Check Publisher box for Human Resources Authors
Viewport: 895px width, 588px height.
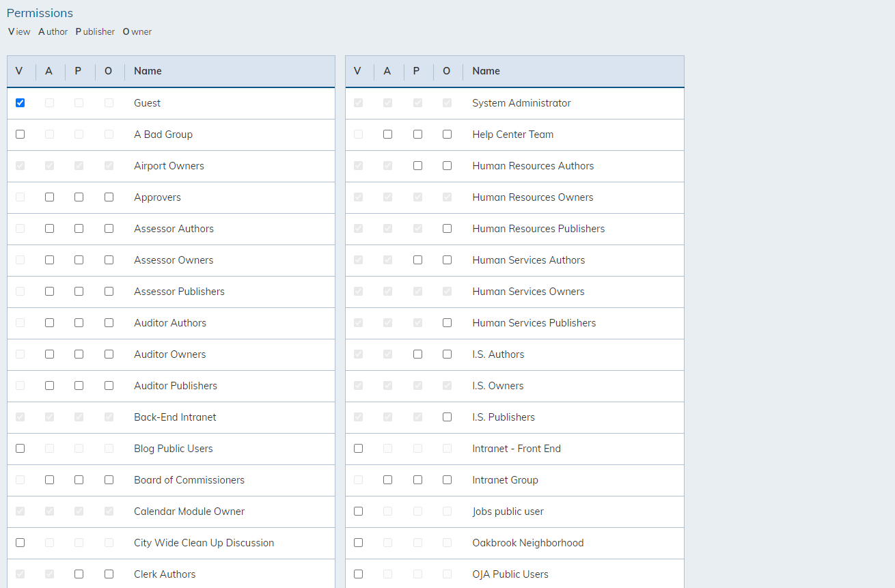pyautogui.click(x=417, y=166)
